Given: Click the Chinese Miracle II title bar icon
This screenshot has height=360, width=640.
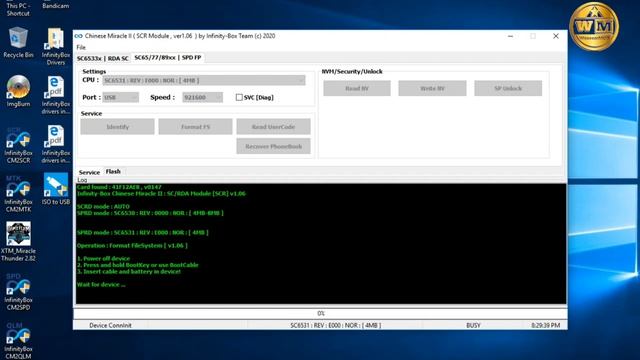Looking at the screenshot, I should point(78,36).
